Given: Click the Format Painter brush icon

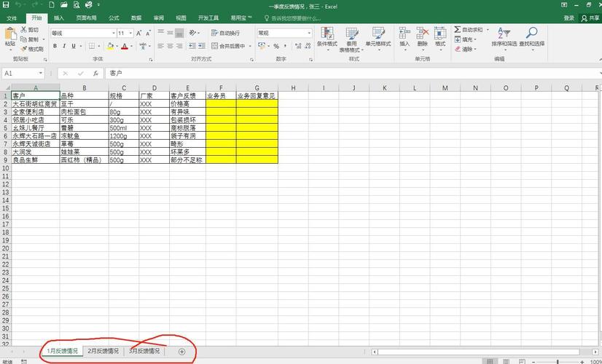Looking at the screenshot, I should pyautogui.click(x=24, y=49).
